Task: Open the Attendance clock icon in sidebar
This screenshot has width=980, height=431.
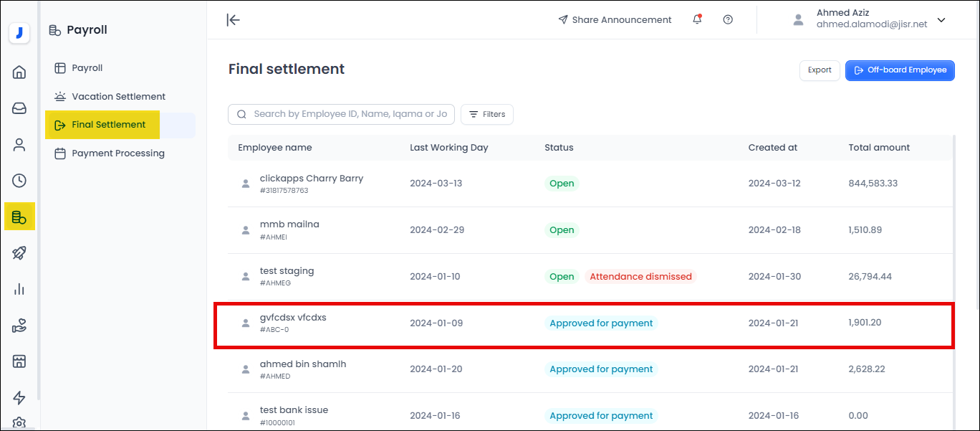Action: [x=19, y=181]
